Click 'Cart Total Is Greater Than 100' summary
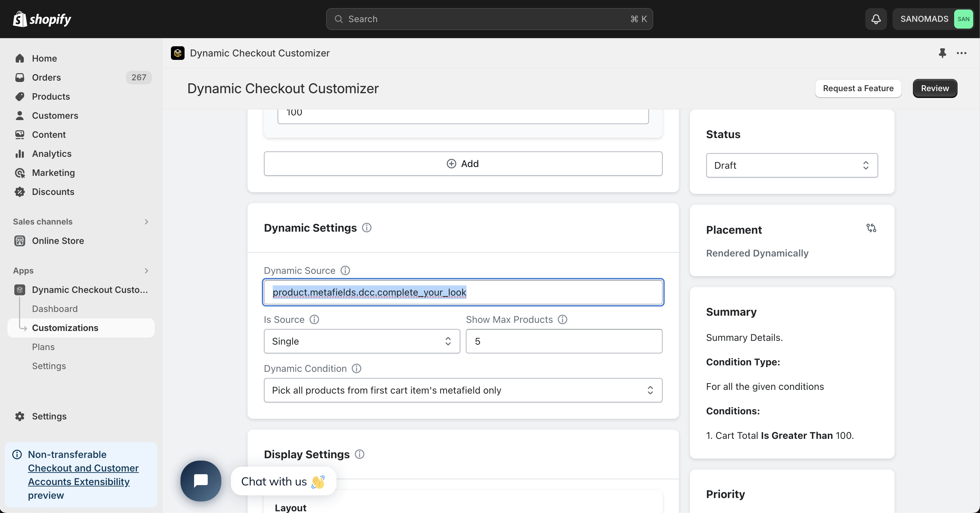The image size is (980, 513). [x=780, y=435]
